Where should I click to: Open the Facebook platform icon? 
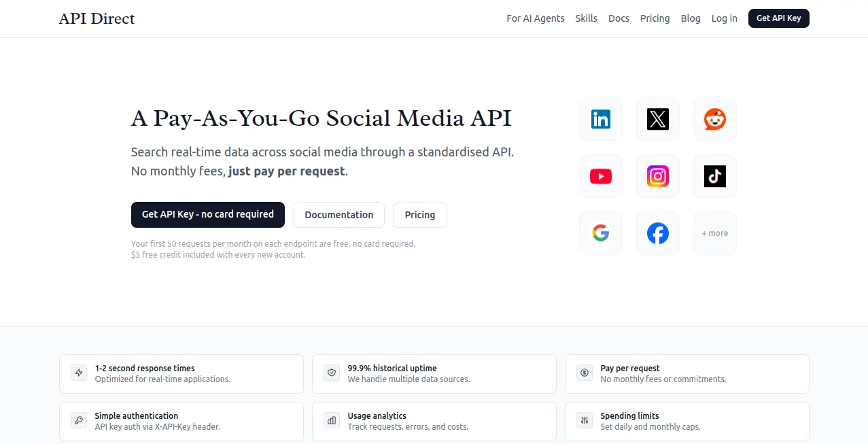tap(658, 233)
